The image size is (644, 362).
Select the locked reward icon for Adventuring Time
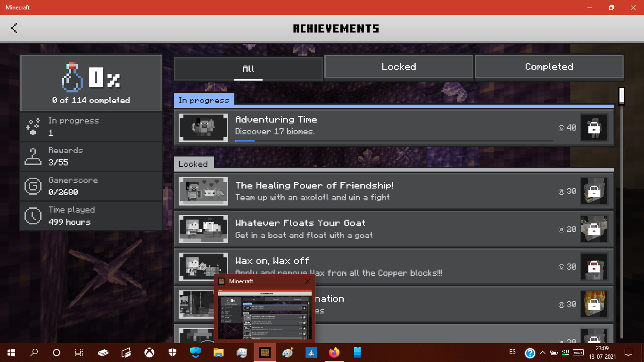(594, 127)
